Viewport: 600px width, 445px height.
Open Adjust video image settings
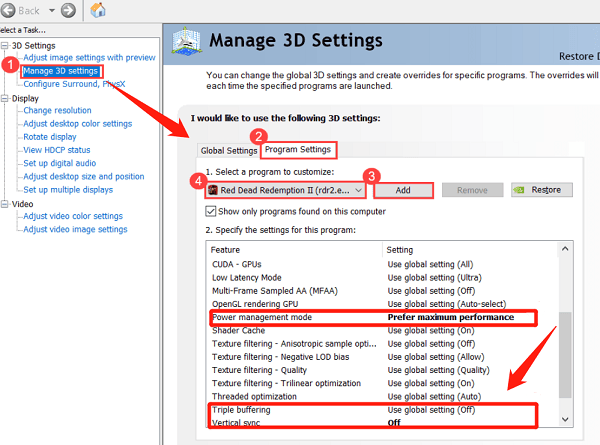pos(75,229)
